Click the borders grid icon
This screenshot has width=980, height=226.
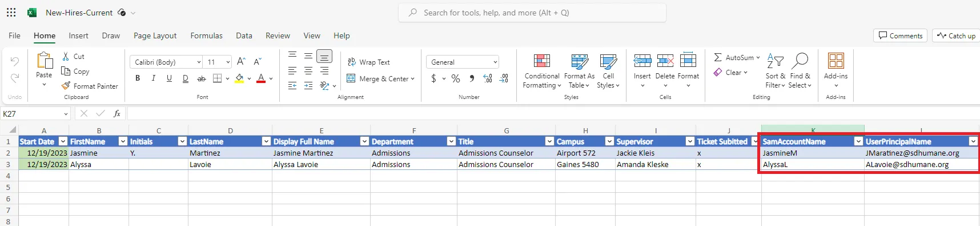pos(217,78)
